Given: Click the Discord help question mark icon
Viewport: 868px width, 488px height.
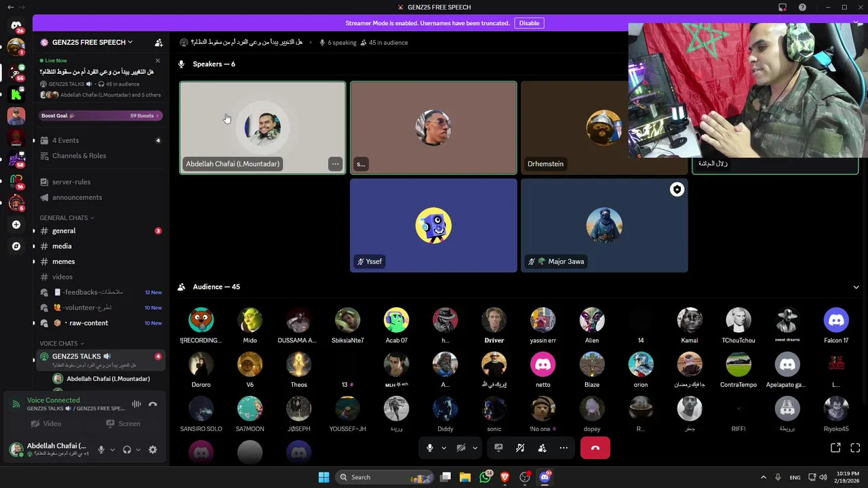Looking at the screenshot, I should coord(802,7).
